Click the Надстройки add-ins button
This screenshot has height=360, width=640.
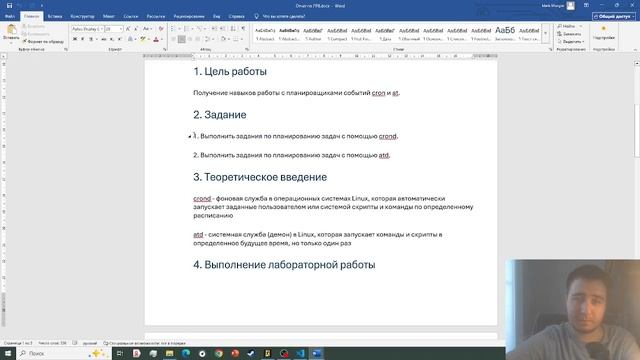[604, 33]
